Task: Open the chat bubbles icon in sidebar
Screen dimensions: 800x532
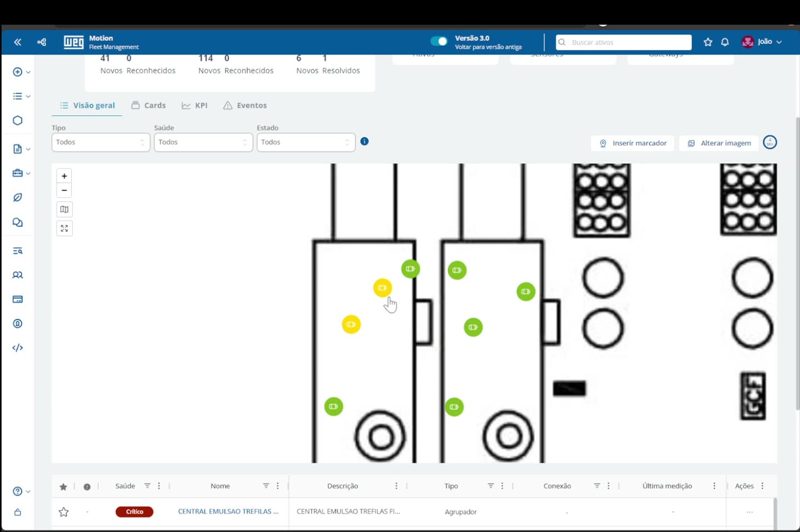Action: coord(18,223)
